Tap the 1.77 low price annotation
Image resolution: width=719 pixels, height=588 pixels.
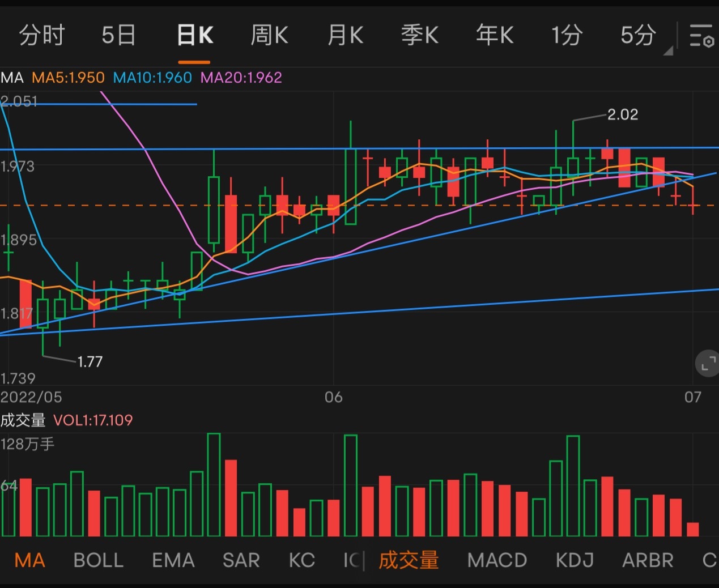click(x=90, y=361)
